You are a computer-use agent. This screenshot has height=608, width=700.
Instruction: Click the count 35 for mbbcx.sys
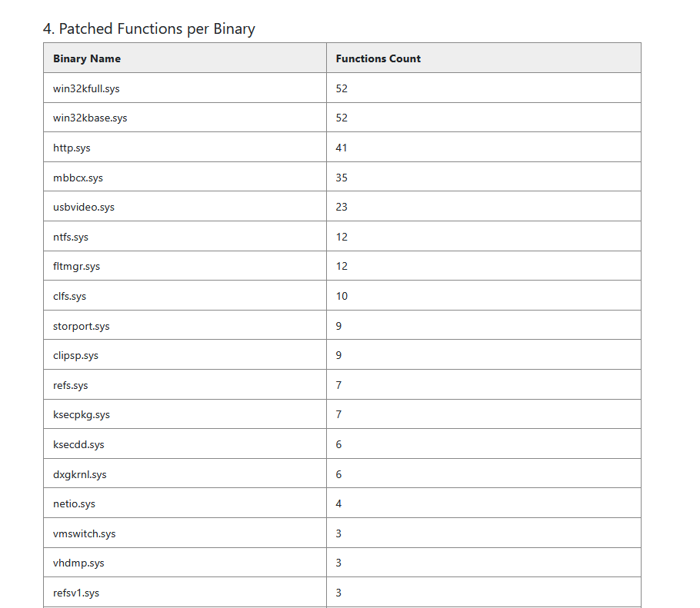(x=342, y=178)
